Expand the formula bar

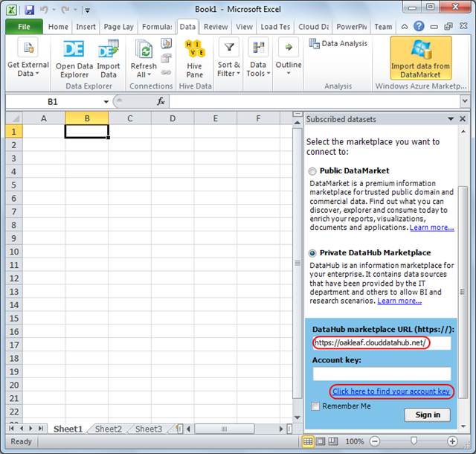point(465,101)
